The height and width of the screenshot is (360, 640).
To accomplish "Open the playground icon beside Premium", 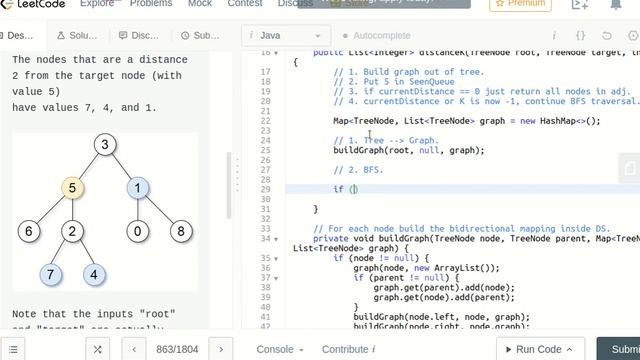I will (580, 4).
